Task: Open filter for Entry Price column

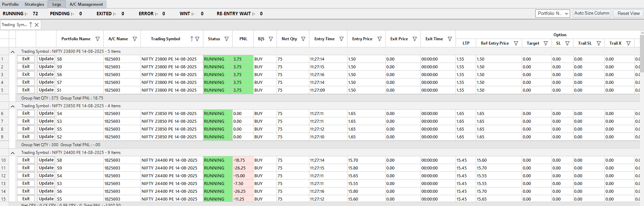Action: (380, 39)
